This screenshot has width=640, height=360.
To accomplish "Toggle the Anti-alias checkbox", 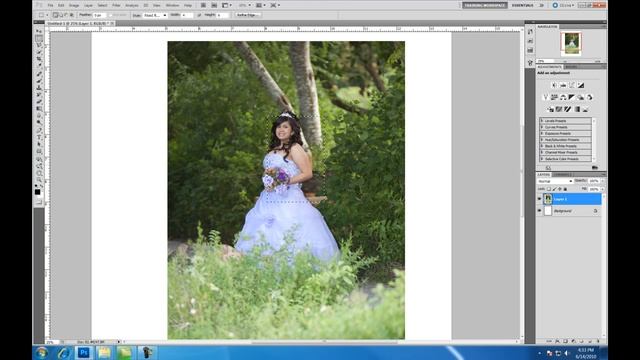I will pos(111,15).
